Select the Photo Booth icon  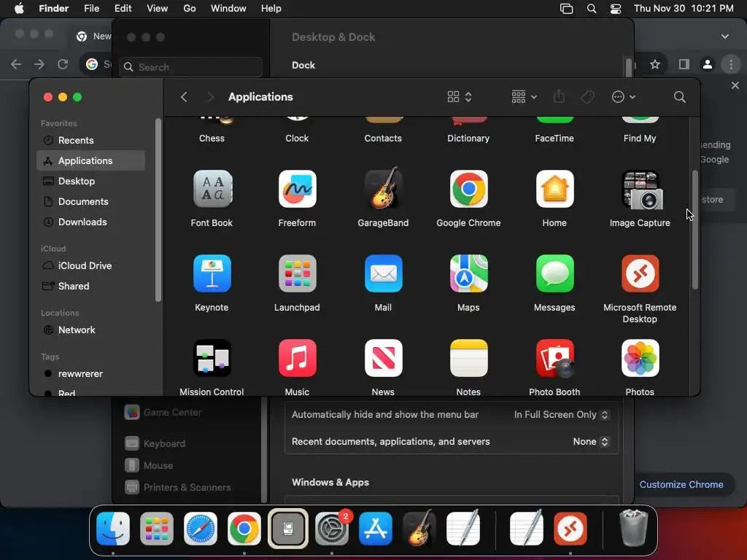(x=555, y=358)
